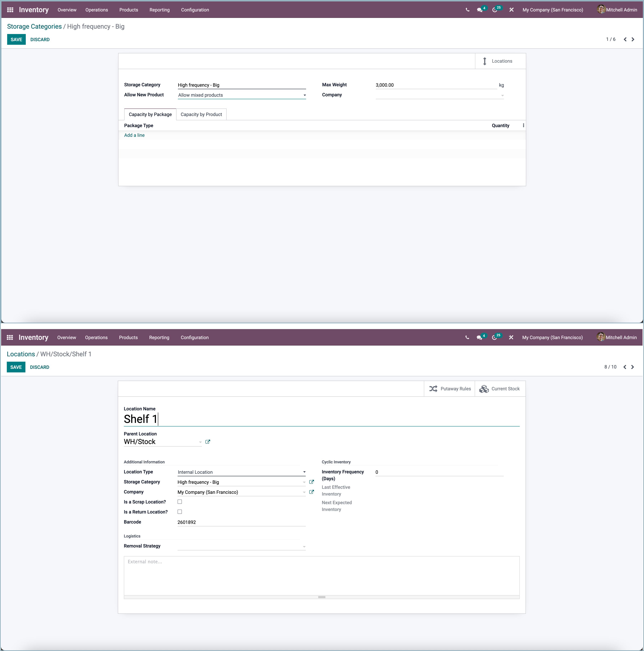Open the activities clock icon
Screen dimensions: 644x651
(495, 10)
